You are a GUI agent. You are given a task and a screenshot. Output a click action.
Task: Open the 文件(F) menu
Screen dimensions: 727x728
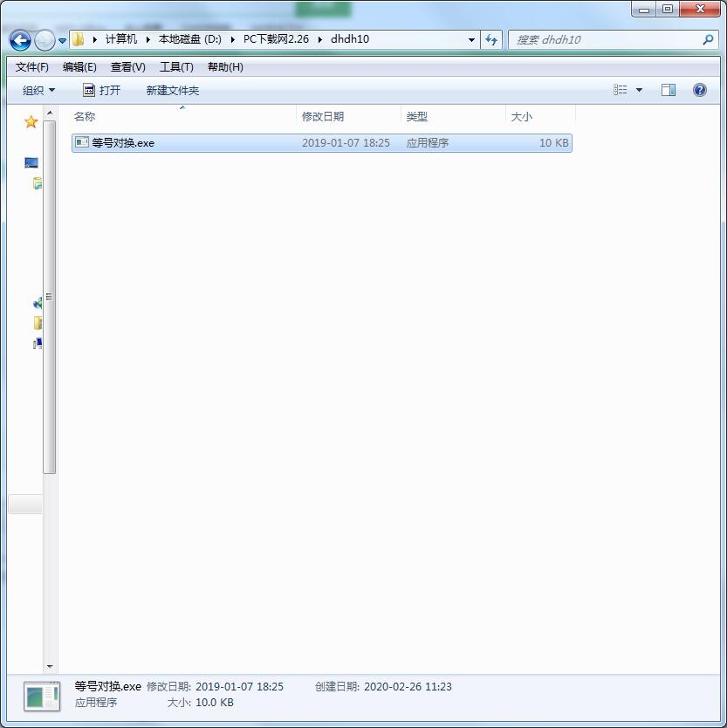(x=32, y=67)
